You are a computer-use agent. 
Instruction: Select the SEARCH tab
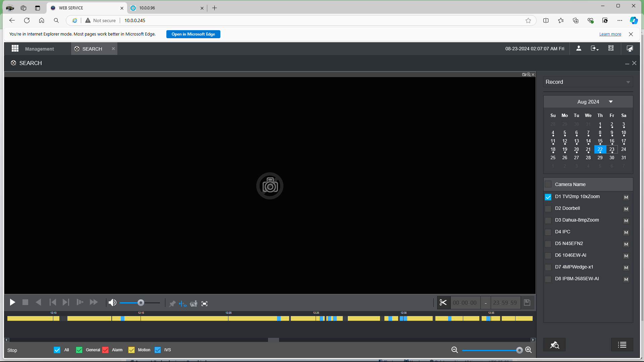92,49
